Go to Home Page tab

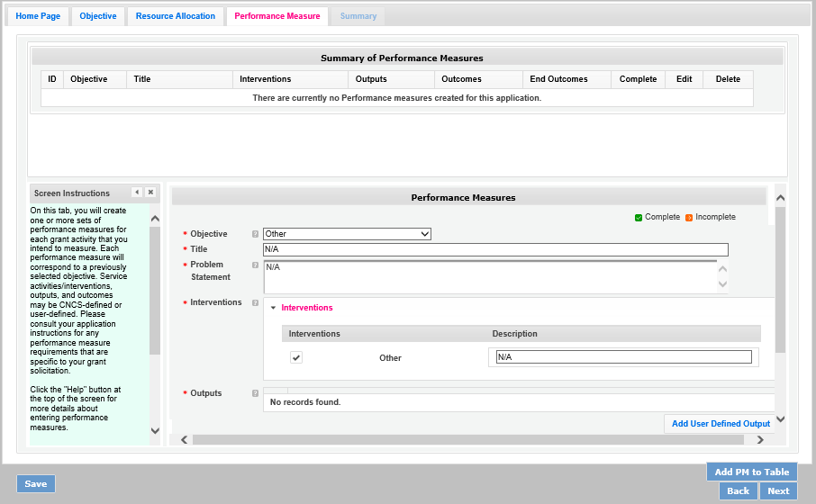38,16
